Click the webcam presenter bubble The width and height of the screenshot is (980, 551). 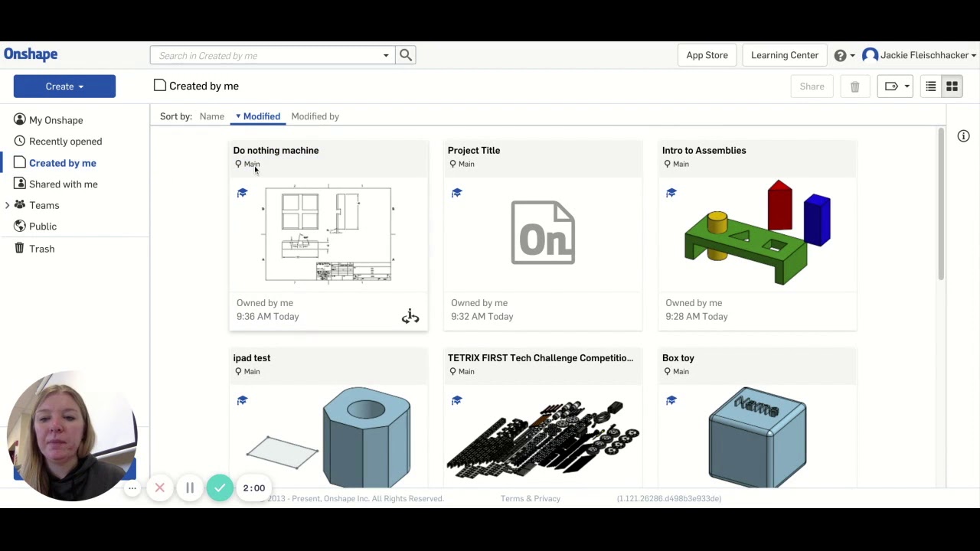[71, 437]
